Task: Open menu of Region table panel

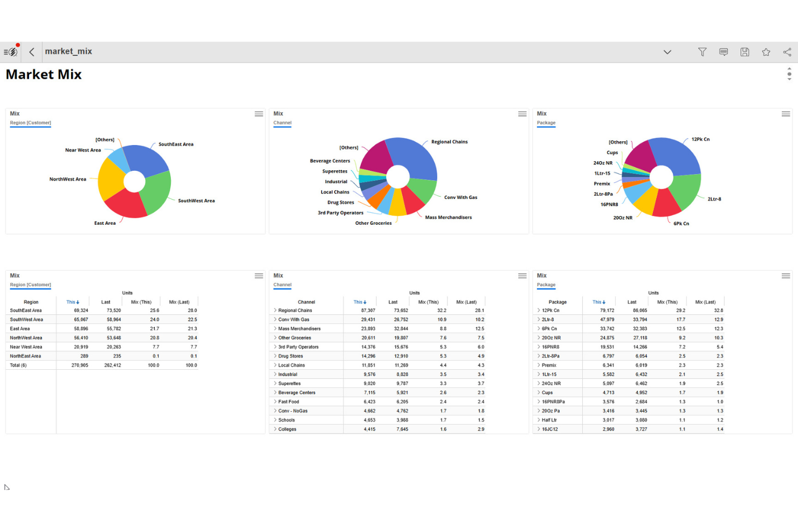Action: tap(259, 275)
